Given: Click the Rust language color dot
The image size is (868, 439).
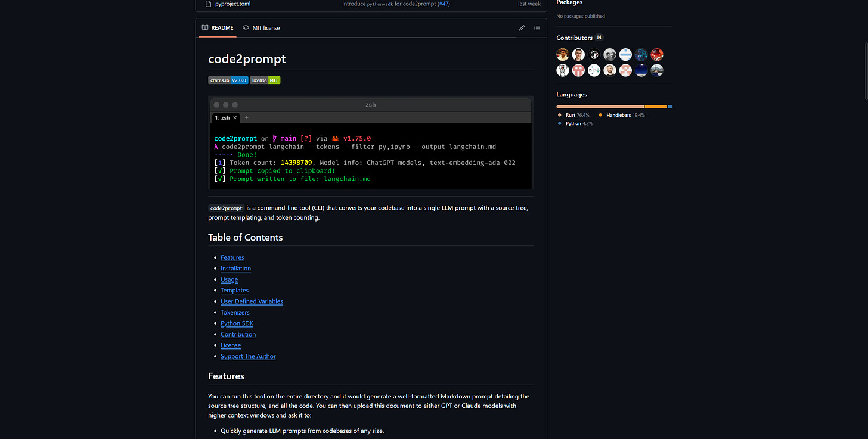Looking at the screenshot, I should [x=560, y=115].
